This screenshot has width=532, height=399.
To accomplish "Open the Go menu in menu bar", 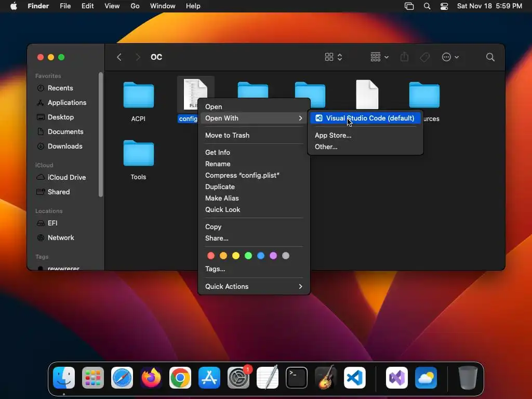I will coord(135,6).
